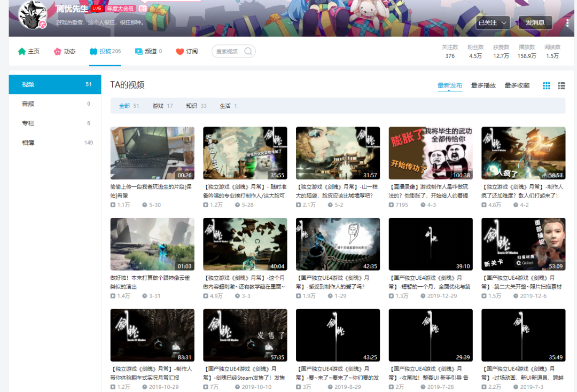Image resolution: width=577 pixels, height=392 pixels.
Task: Switch to list view layout
Action: point(561,85)
